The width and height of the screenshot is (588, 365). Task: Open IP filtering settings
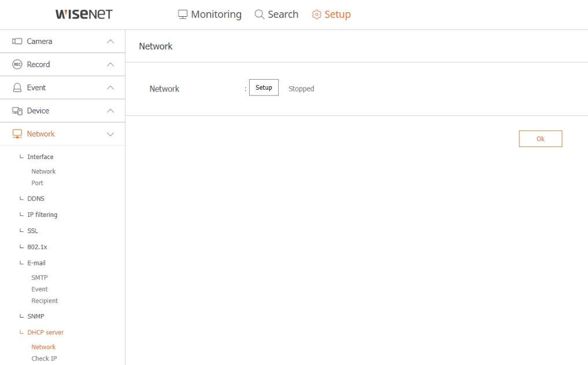[42, 215]
